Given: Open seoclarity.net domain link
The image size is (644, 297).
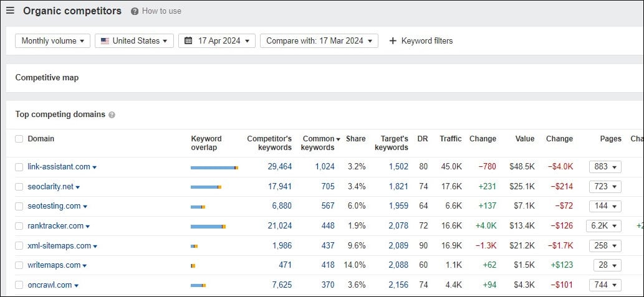Looking at the screenshot, I should [50, 186].
